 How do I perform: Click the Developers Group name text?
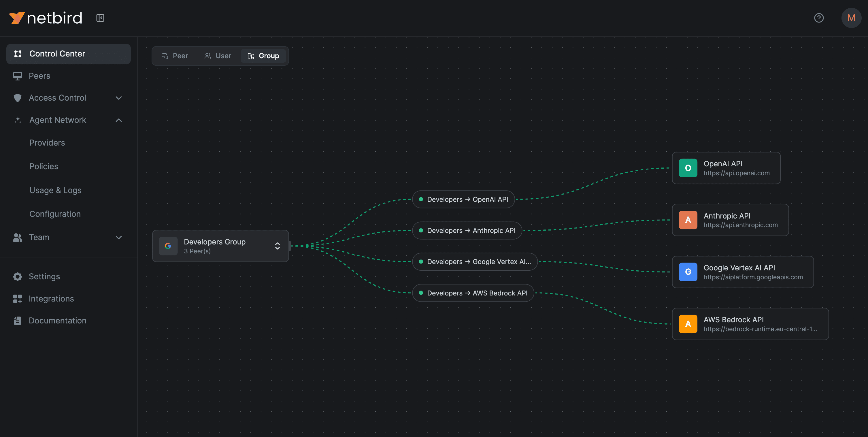215,242
